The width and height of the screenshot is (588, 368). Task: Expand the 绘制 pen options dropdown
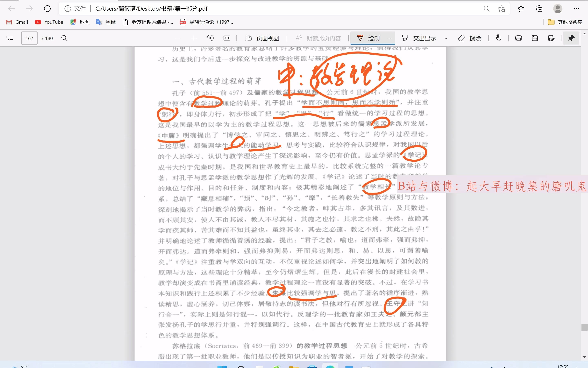(x=390, y=38)
